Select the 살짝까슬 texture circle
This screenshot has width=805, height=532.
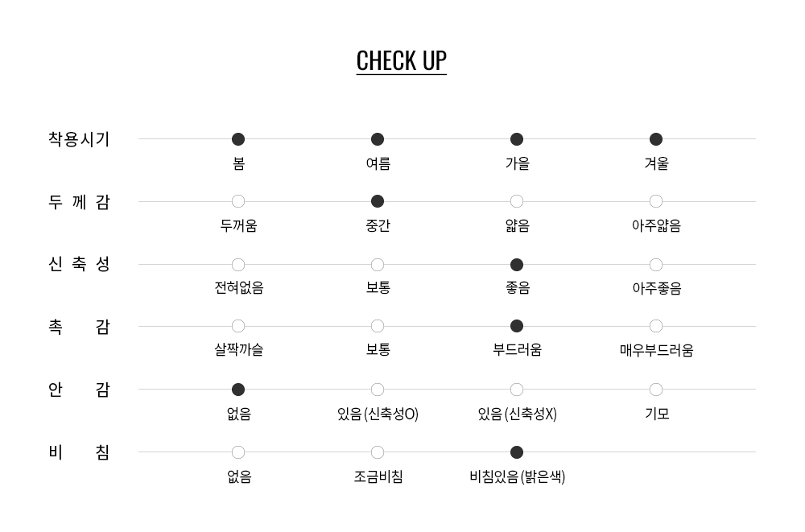(238, 326)
